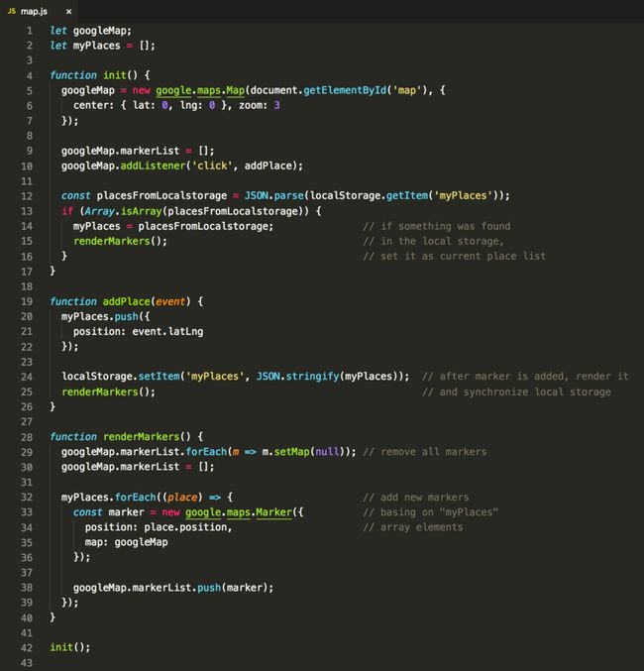
Task: Click 'let myPlaces = [];' on line 2
Action: click(x=103, y=46)
